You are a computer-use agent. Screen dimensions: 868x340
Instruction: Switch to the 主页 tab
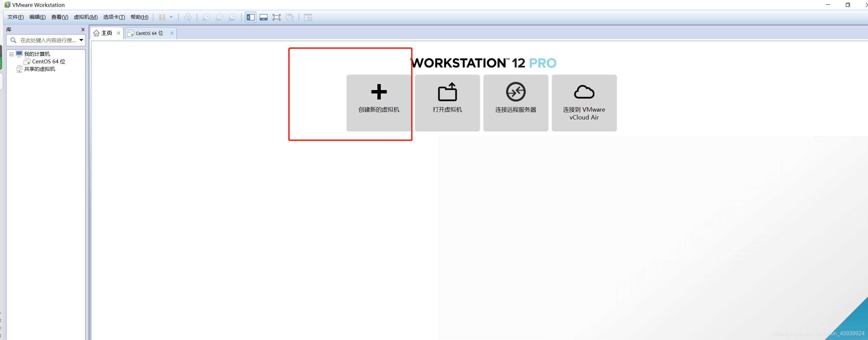(x=107, y=33)
